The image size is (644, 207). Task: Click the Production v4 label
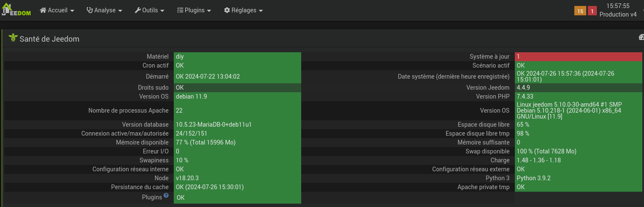pos(618,14)
